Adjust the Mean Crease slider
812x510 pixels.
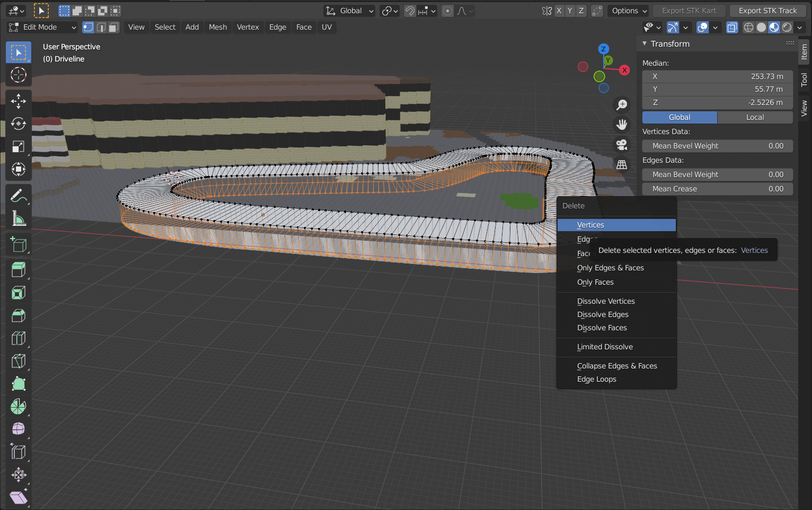717,189
